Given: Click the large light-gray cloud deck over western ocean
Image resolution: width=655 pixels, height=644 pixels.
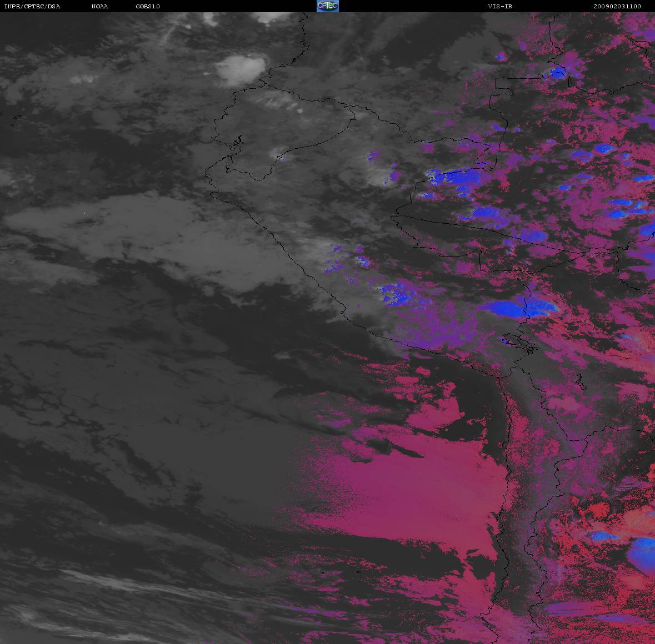Looking at the screenshot, I should click(139, 233).
